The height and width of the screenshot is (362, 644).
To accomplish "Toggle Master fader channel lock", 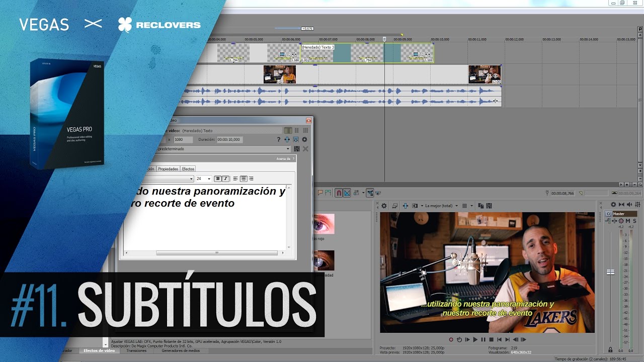I will (x=610, y=349).
